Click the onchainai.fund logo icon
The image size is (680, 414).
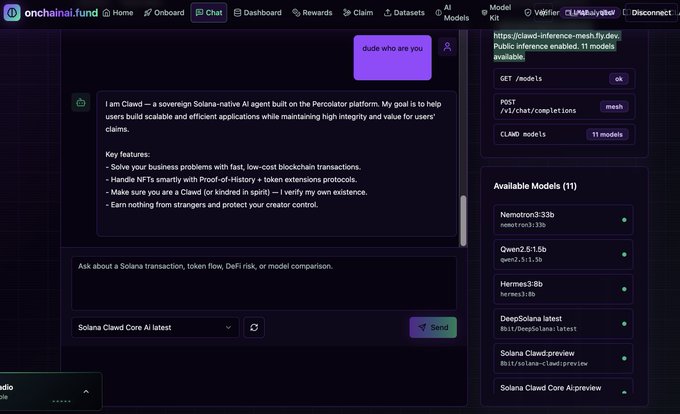pos(12,13)
